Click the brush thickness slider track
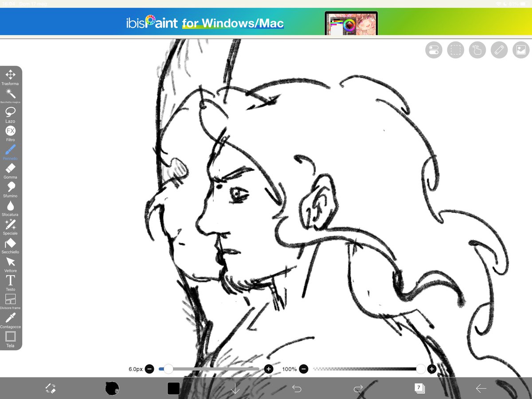 [x=209, y=369]
